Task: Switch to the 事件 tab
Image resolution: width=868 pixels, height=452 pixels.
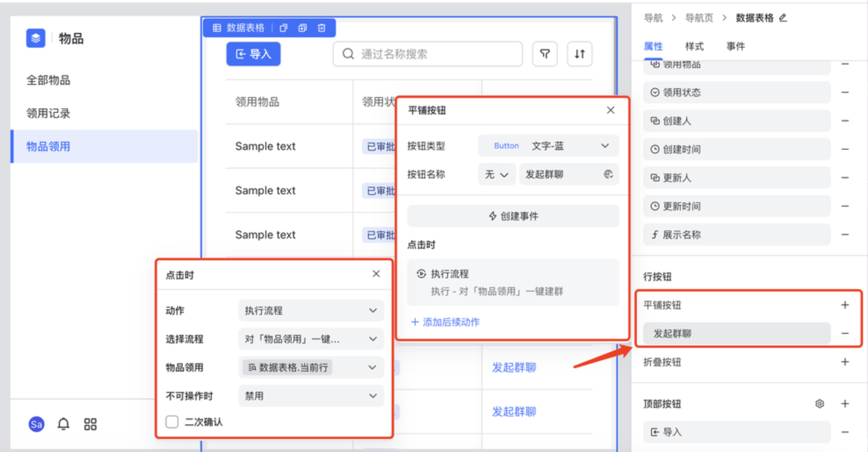Action: click(x=736, y=47)
